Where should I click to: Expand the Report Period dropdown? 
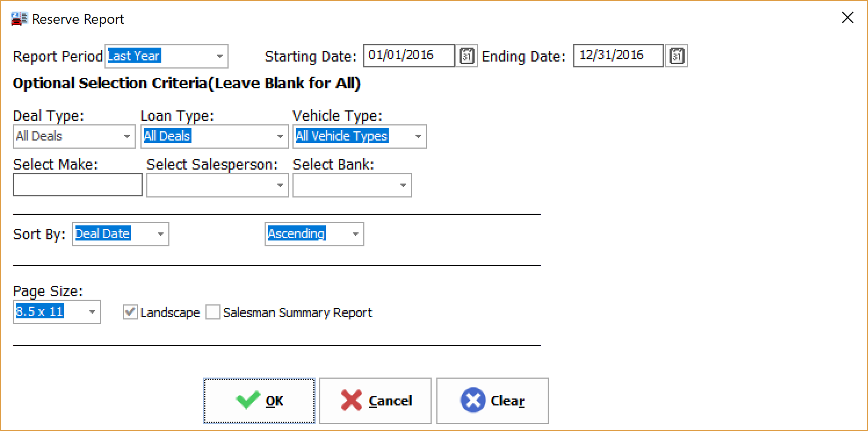220,56
